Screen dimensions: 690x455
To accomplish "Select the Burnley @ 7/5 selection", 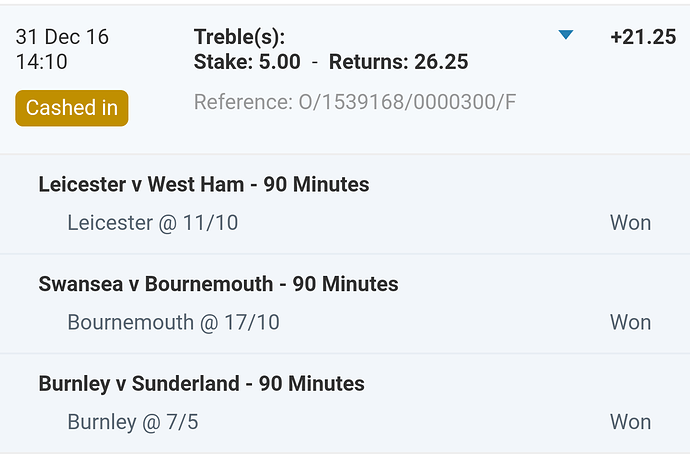I will [x=133, y=422].
